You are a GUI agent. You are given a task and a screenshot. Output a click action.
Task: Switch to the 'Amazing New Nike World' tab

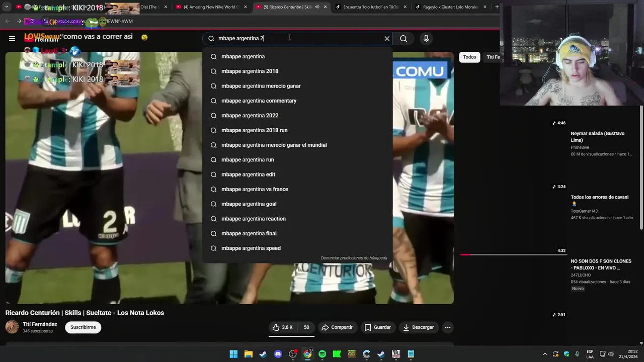[x=211, y=7]
